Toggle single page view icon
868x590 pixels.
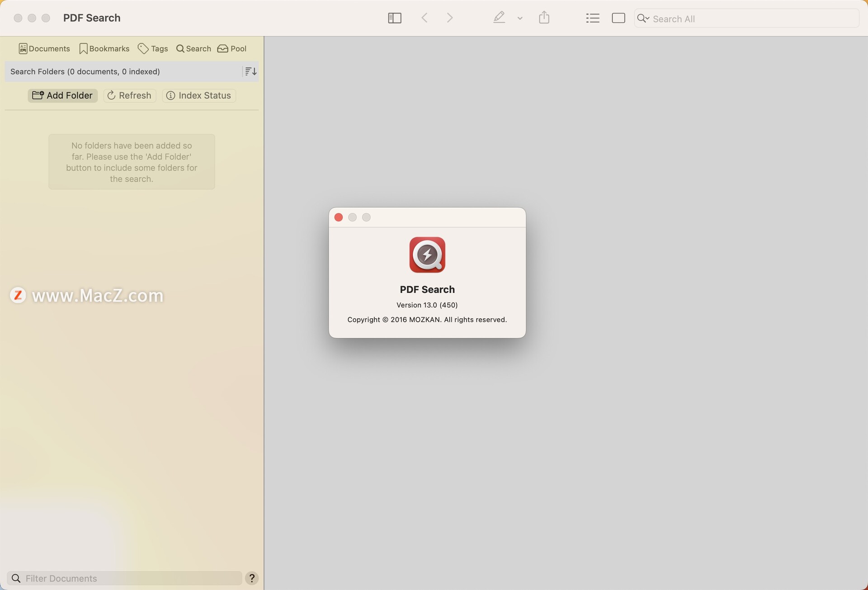[618, 18]
